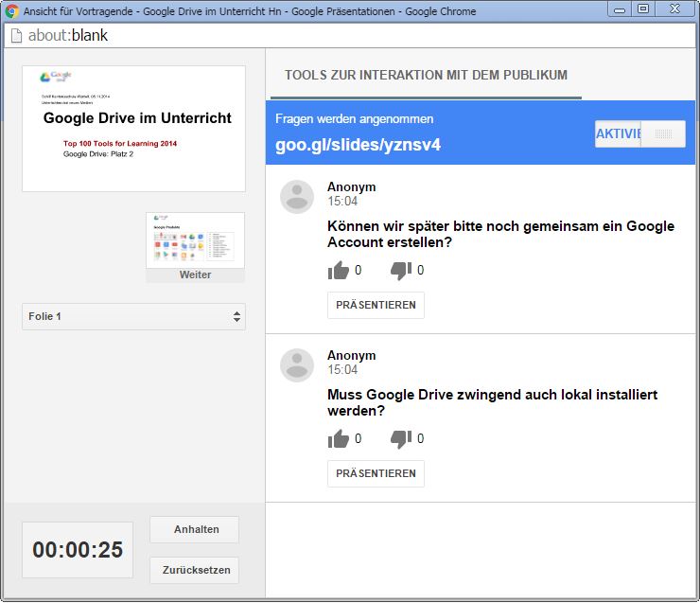700x603 pixels.
Task: Go to next slide via Weiter thumbnail
Action: click(x=195, y=247)
